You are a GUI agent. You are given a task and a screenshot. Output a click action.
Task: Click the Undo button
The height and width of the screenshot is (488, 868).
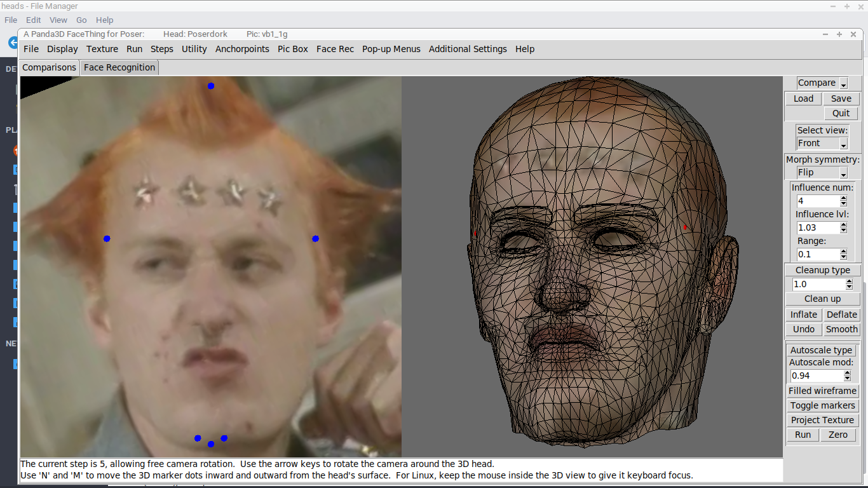[x=804, y=329]
